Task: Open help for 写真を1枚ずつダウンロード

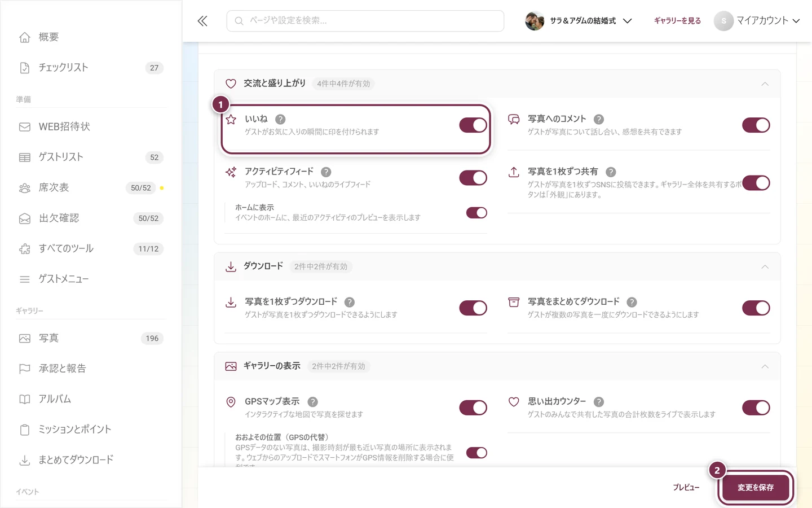Action: pos(350,302)
